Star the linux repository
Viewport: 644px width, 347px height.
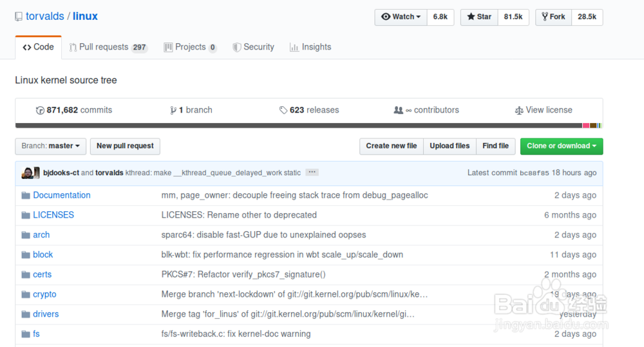[x=479, y=17]
